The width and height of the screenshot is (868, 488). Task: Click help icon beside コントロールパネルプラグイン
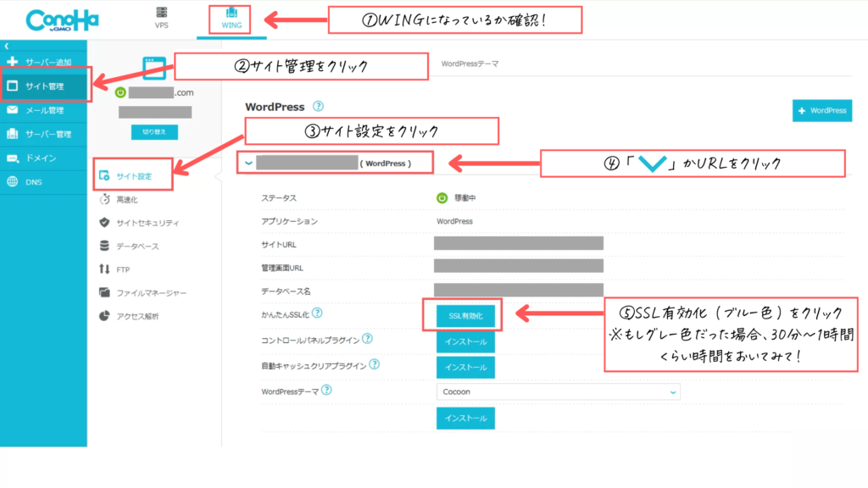coord(367,339)
